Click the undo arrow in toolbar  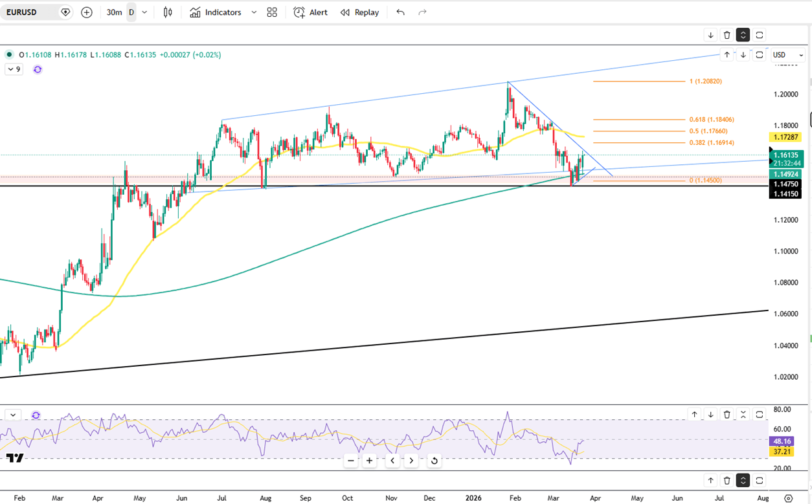point(400,12)
